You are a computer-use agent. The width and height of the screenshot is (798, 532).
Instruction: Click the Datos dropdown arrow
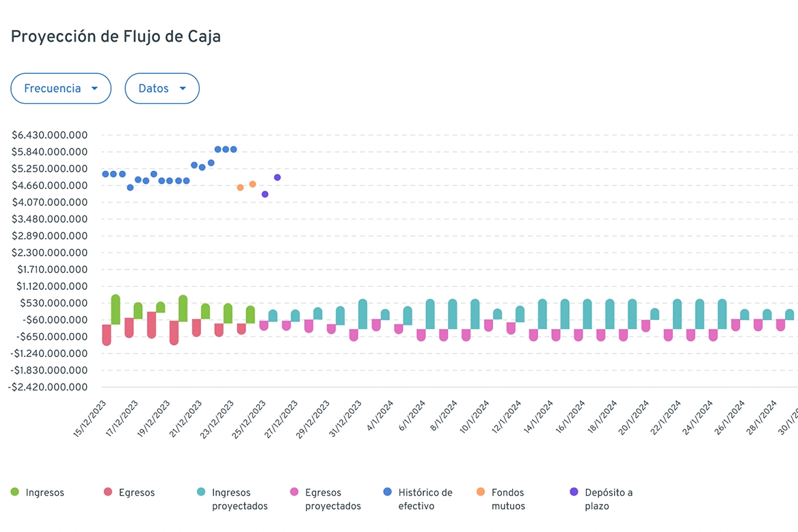pos(183,89)
